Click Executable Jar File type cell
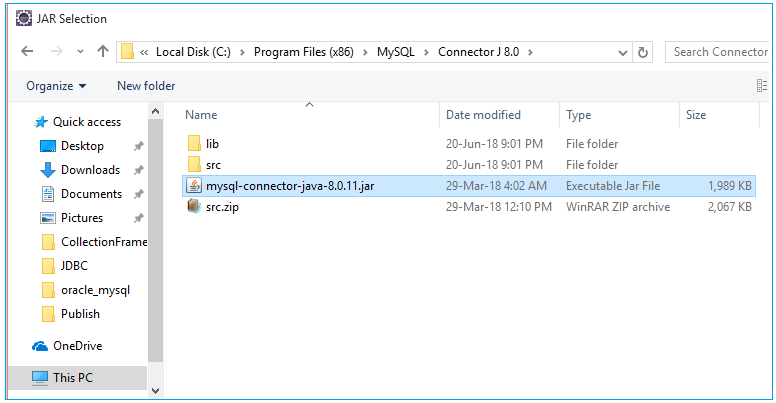776x403 pixels. point(613,186)
